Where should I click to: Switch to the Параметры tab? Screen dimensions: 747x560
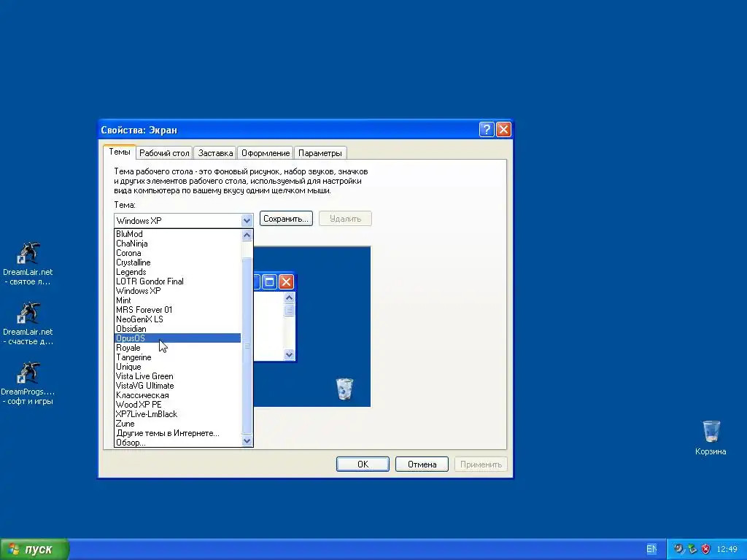coord(320,153)
